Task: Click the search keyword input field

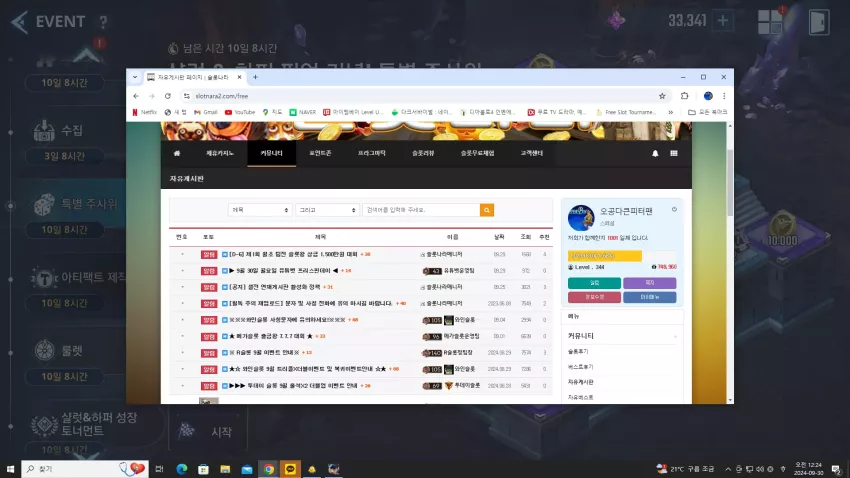Action: click(421, 210)
